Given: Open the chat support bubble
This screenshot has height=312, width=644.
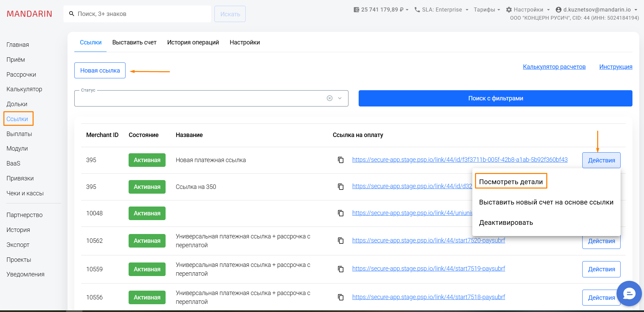Looking at the screenshot, I should pyautogui.click(x=629, y=293).
